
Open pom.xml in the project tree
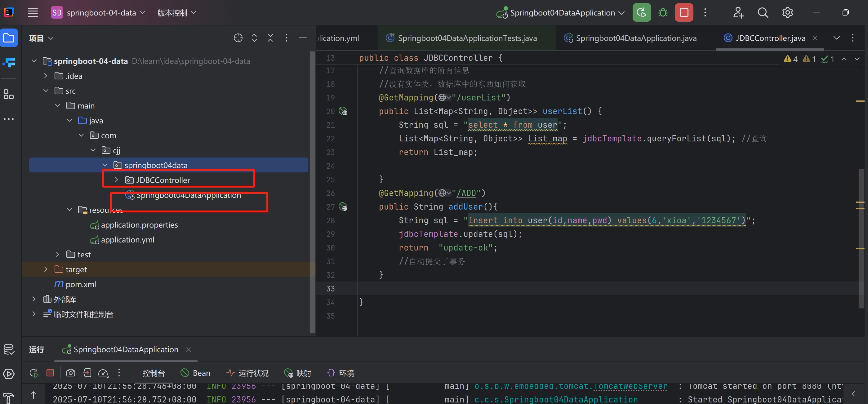click(81, 284)
